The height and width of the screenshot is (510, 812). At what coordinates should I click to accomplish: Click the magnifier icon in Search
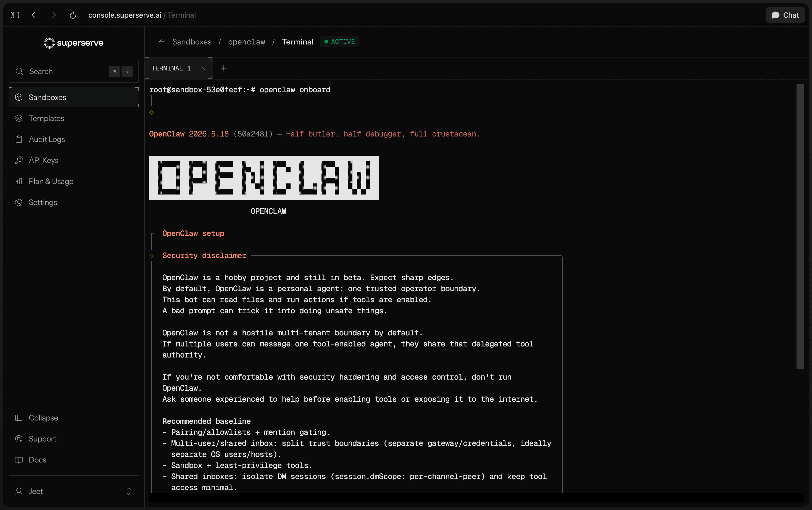pyautogui.click(x=19, y=71)
